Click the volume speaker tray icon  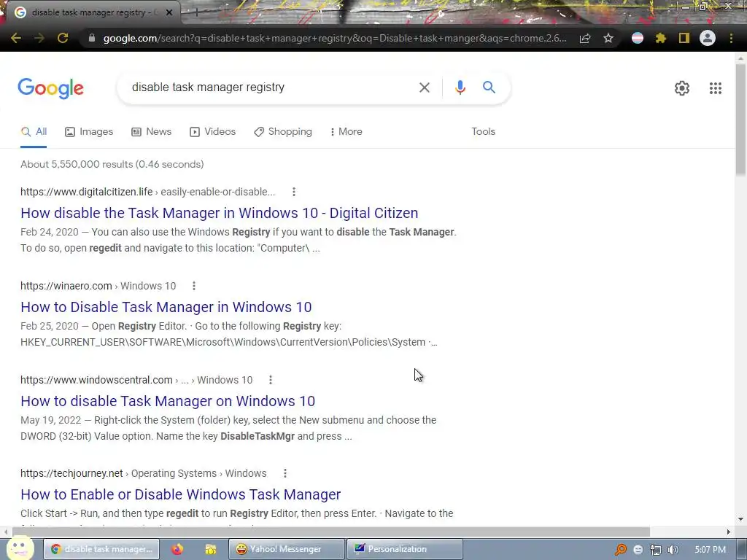point(673,550)
